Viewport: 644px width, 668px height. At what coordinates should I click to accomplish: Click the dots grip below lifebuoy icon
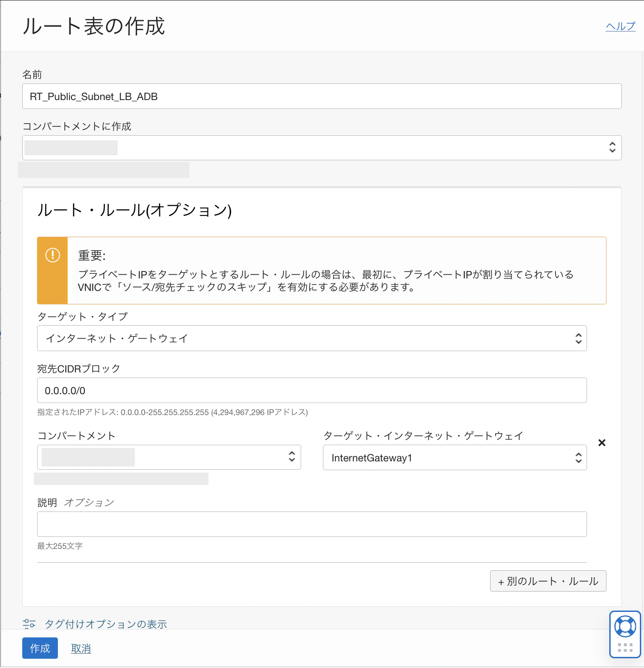coord(625,647)
